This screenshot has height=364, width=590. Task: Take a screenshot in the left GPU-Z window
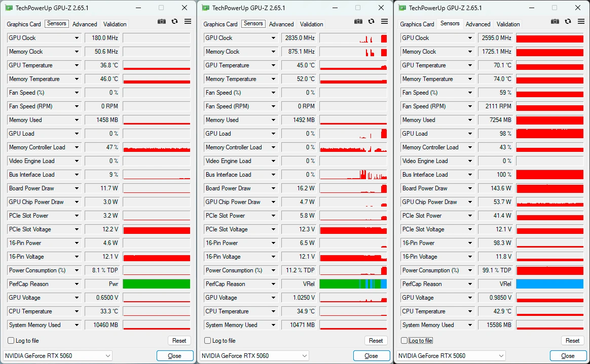(161, 21)
